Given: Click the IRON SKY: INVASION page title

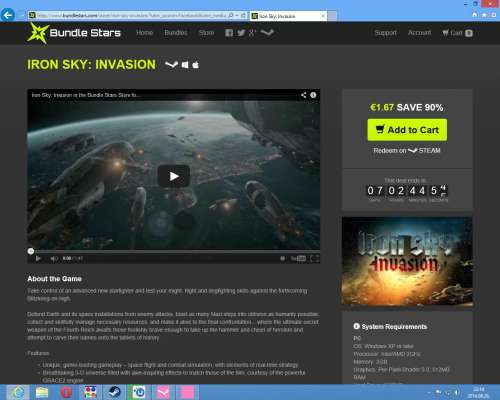Looking at the screenshot, I should [92, 64].
